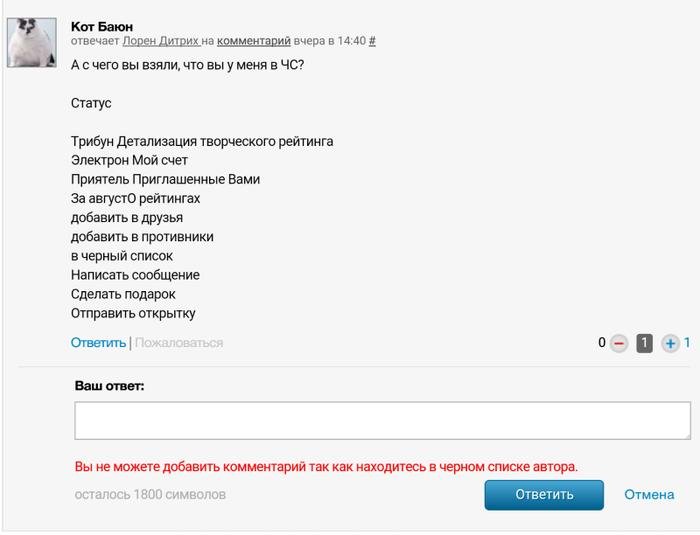The width and height of the screenshot is (700, 535).
Task: Click the blue plus upvote icon
Action: (x=670, y=343)
